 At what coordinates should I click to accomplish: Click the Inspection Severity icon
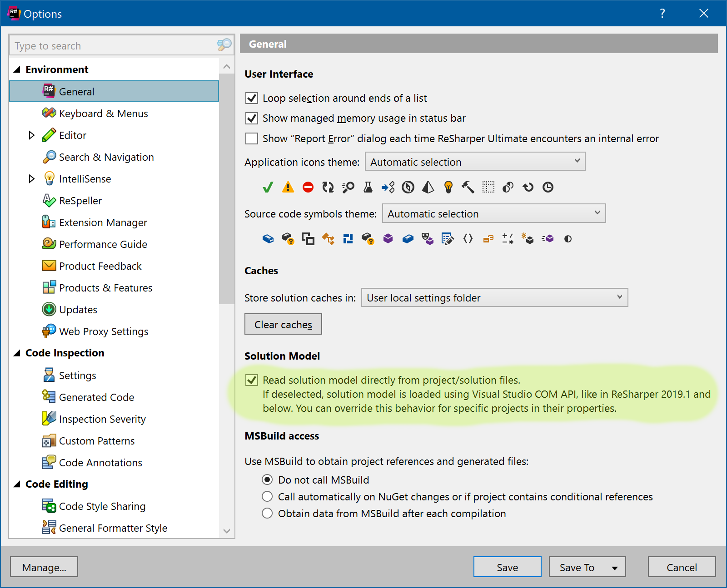click(49, 419)
